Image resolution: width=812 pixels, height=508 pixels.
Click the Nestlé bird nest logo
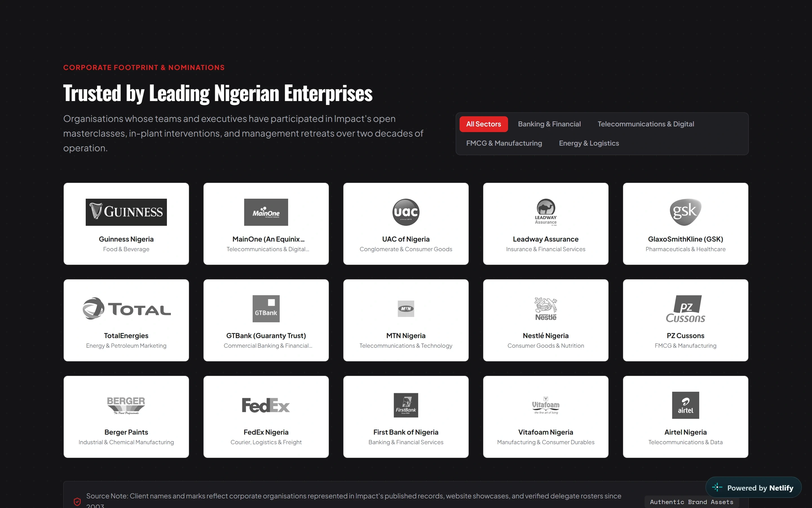point(546,308)
